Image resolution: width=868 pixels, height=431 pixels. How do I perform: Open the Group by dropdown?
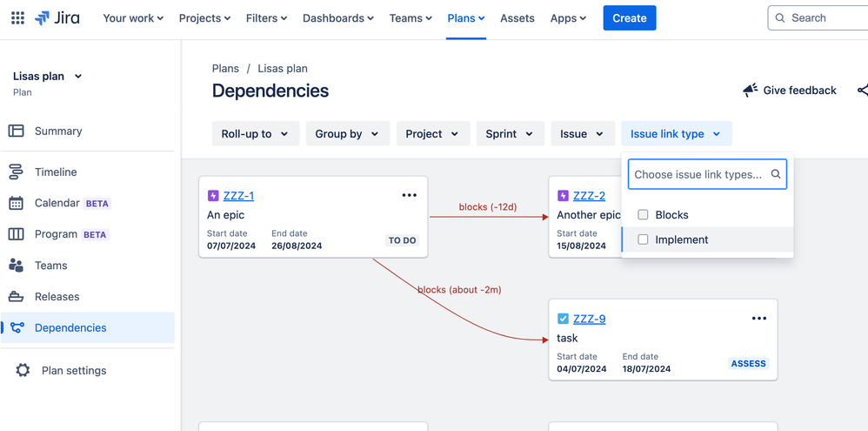[x=347, y=134]
